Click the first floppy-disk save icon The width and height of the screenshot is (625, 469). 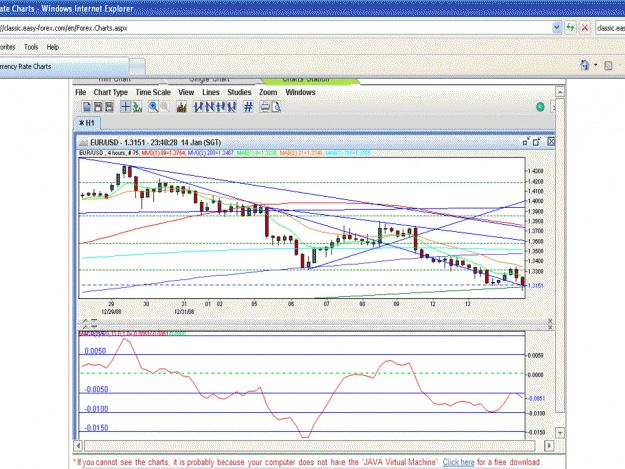tap(98, 107)
